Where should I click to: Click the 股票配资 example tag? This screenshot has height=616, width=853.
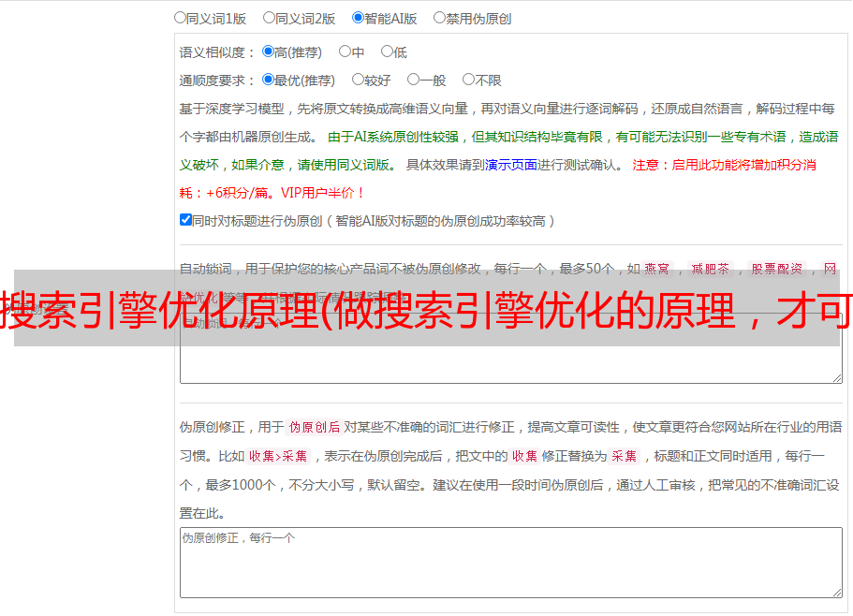click(777, 269)
